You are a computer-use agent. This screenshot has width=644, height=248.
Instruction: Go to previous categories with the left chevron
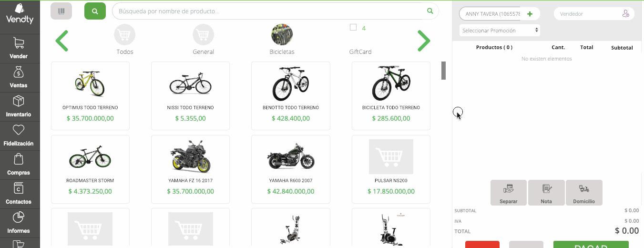pos(62,41)
